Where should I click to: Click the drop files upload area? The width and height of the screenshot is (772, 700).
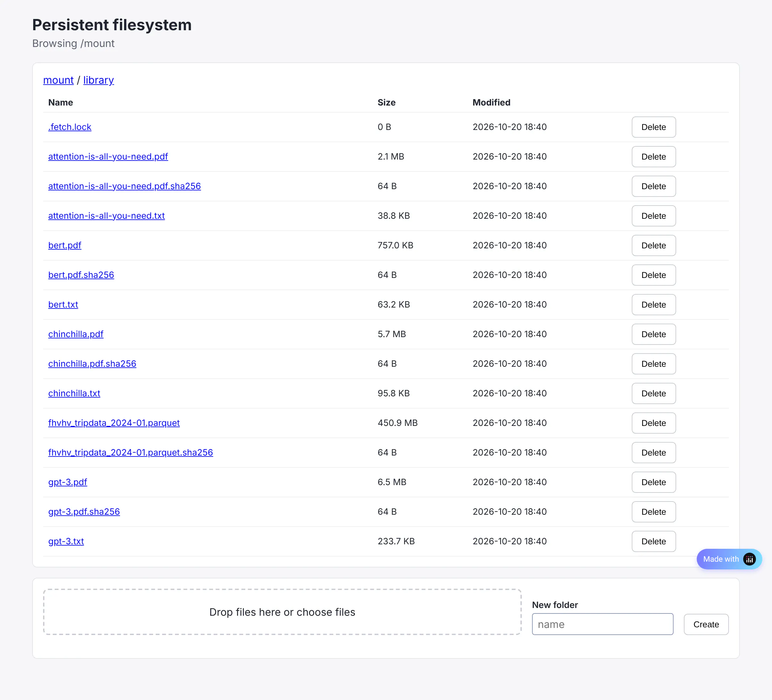(282, 612)
